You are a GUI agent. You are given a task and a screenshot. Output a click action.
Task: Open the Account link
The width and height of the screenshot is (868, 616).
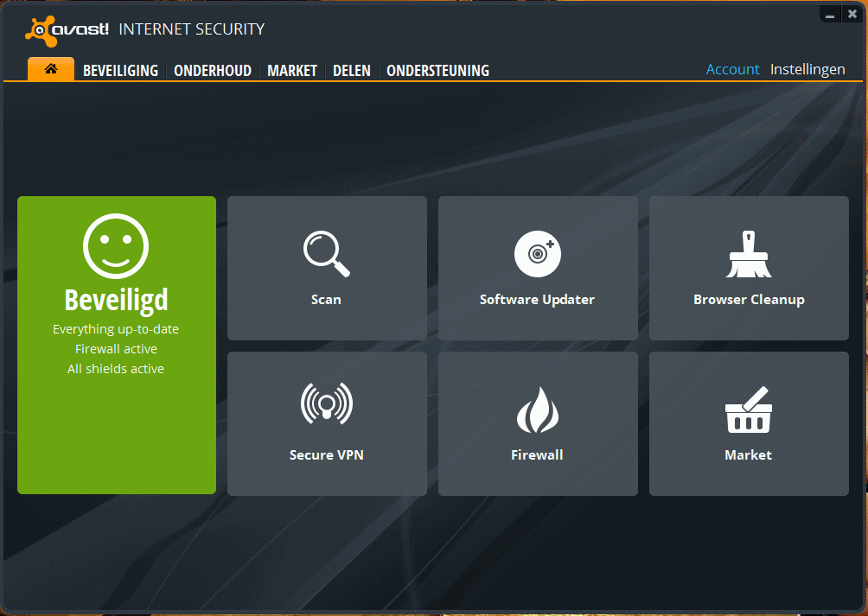coord(732,69)
